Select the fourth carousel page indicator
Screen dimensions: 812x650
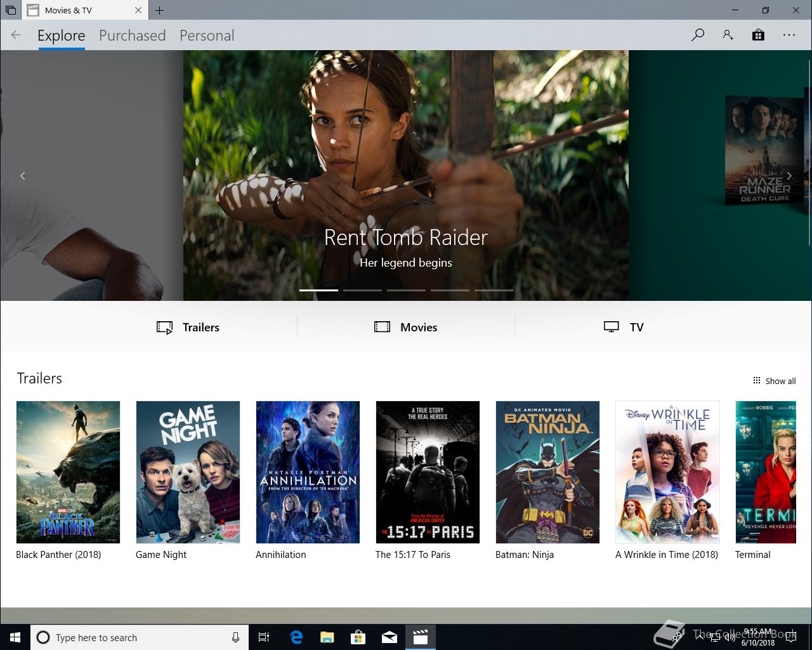(x=450, y=290)
